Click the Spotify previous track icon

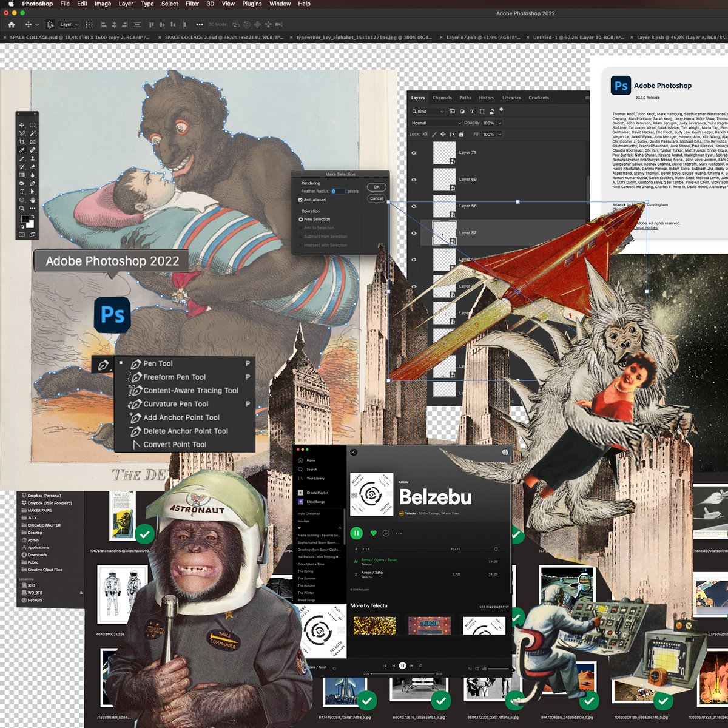393,666
